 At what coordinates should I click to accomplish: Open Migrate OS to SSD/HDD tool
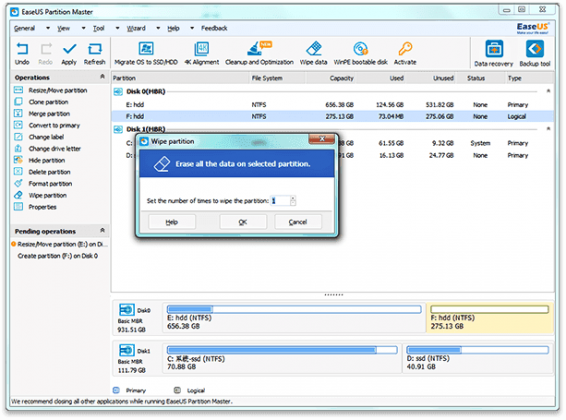(x=146, y=53)
